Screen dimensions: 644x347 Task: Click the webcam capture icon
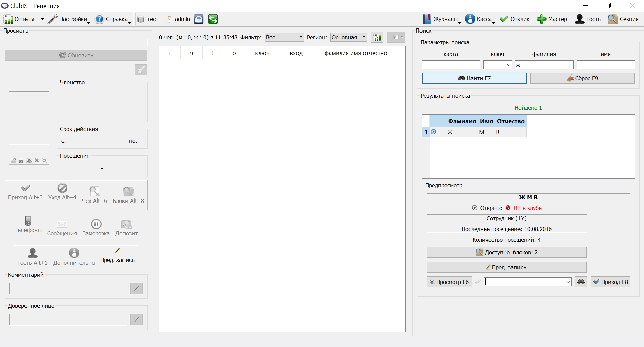[29, 160]
